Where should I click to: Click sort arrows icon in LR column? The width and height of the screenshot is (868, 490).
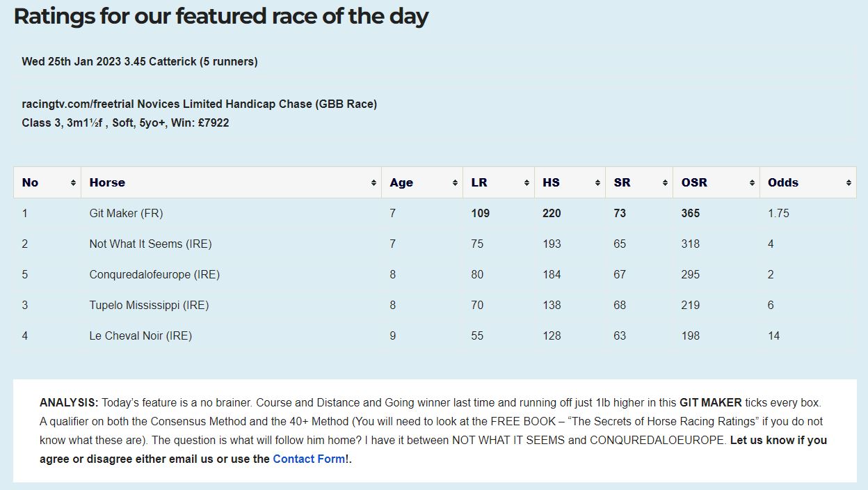(x=527, y=183)
